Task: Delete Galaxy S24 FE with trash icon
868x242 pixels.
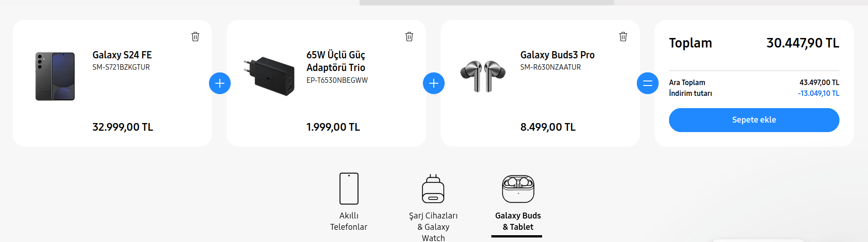Action: click(x=195, y=37)
